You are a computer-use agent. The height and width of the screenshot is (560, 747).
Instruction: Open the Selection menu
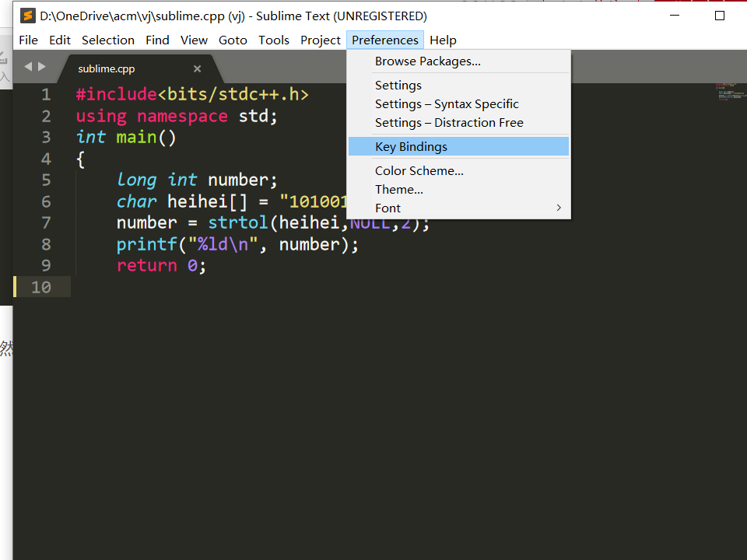pyautogui.click(x=108, y=40)
